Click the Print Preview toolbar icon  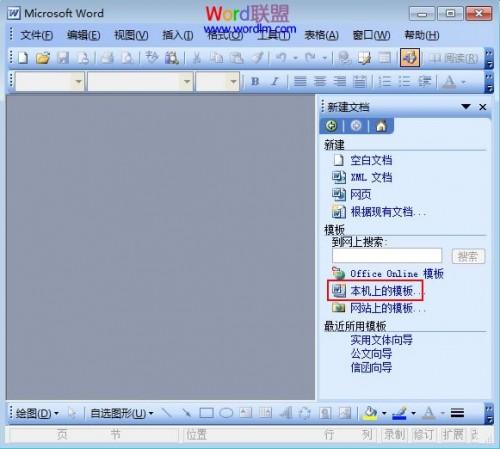(127, 58)
